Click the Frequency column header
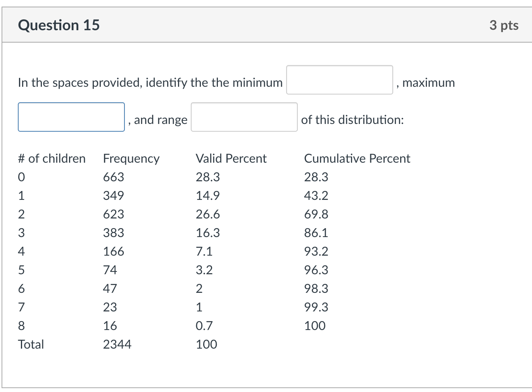The image size is (532, 392). [131, 158]
